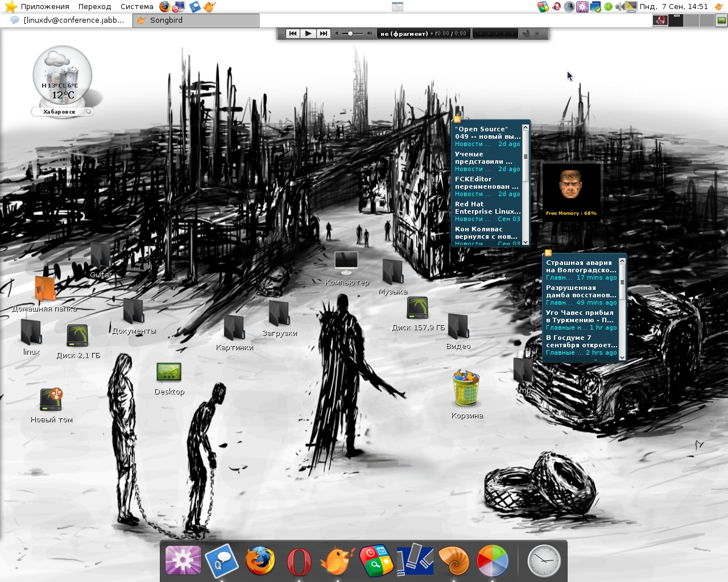Open the Red Hat Enterprise Linux news item

487,211
